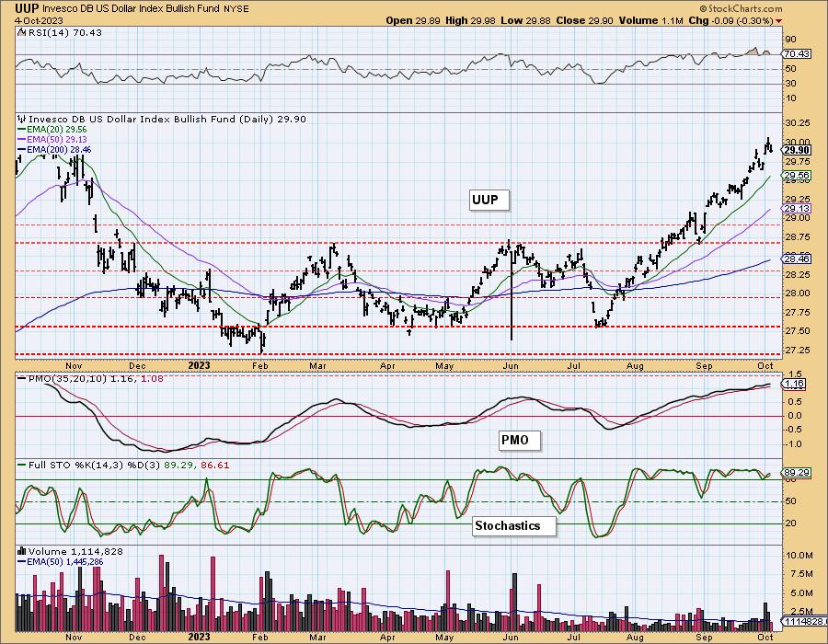Screen dimensions: 828x644
Task: Click the RSI(14) 70.43 legend label
Action: tap(60, 33)
